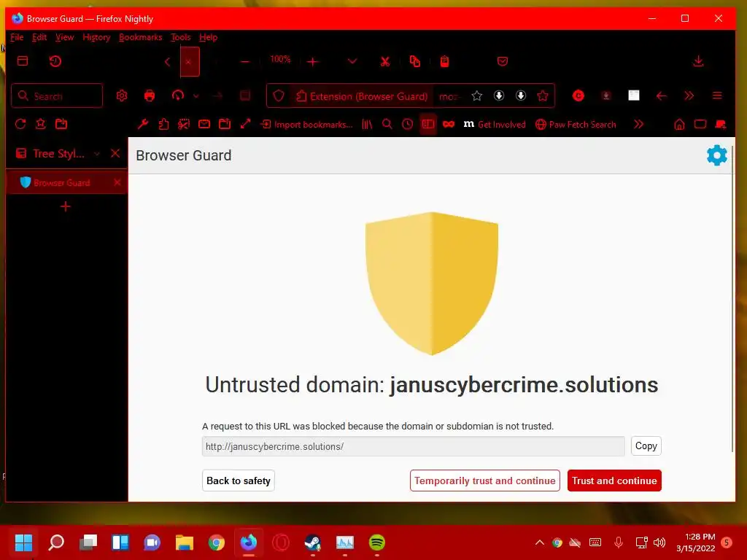Click tracking protection shield in address bar
This screenshot has width=747, height=560.
click(x=279, y=96)
